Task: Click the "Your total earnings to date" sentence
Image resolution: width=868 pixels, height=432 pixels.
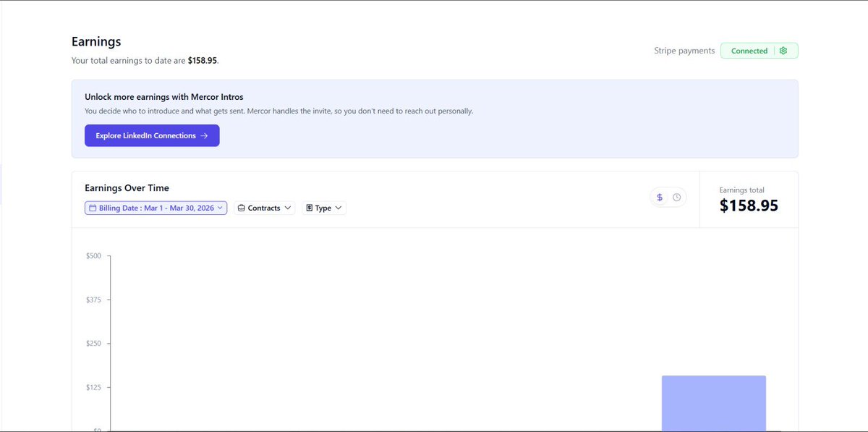Action: 145,61
